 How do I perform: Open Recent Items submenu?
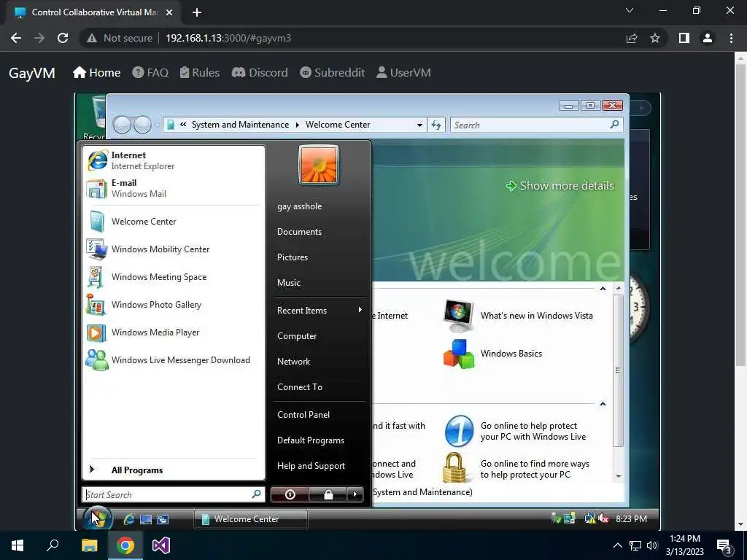[x=320, y=311]
